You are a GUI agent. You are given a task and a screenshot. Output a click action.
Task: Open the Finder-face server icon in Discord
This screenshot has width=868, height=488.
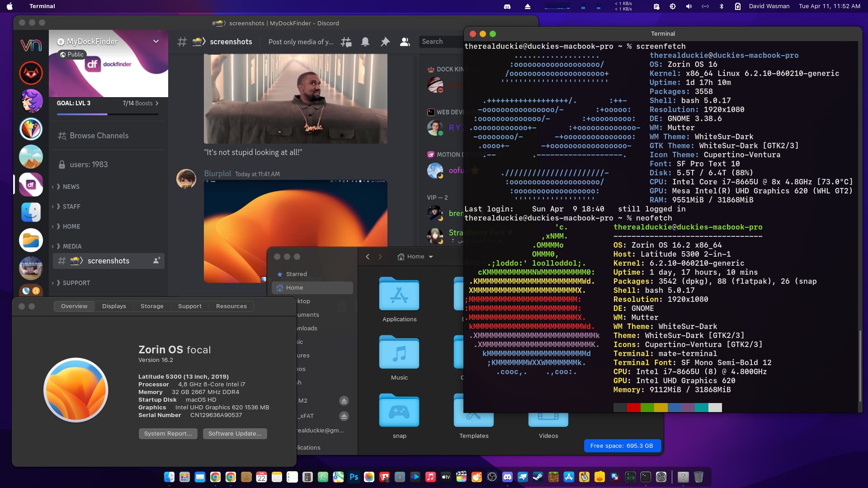[31, 212]
